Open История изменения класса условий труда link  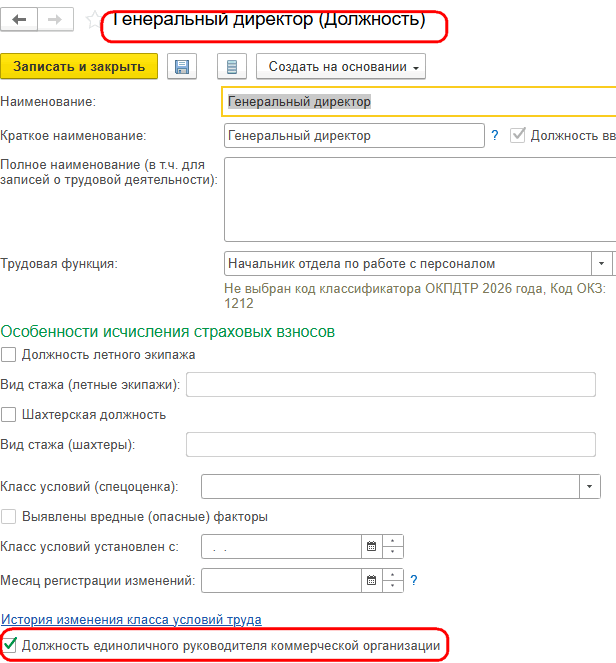[131, 619]
